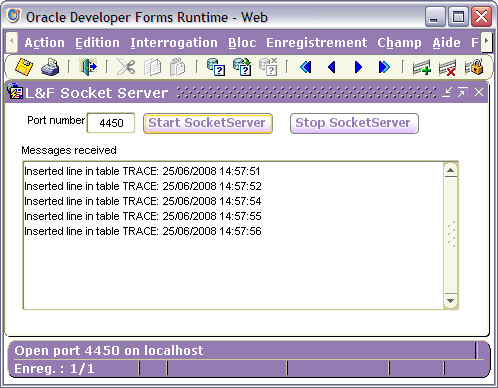Screen dimensions: 498x388
Task: Open the Interrogation menu
Action: coord(174,43)
